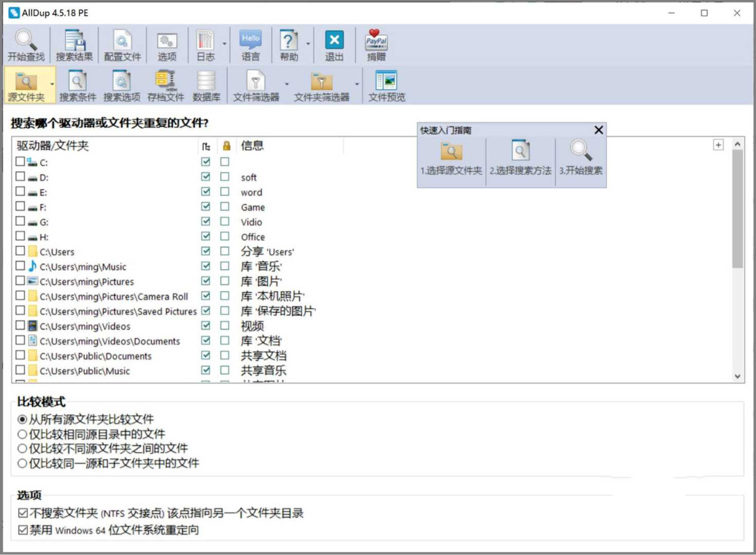Select the C:\Users\Public\Documents row

(x=96, y=356)
